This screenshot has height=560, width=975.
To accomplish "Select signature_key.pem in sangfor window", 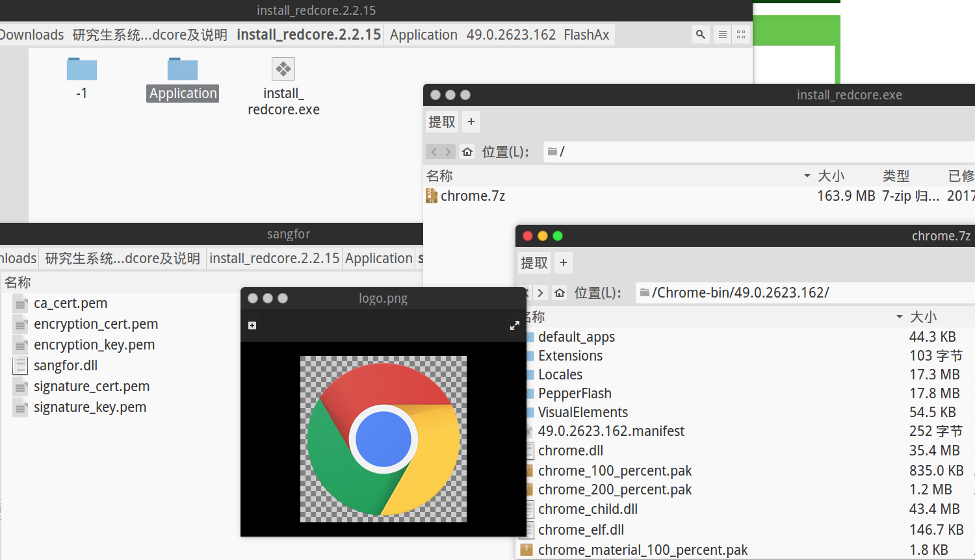I will click(x=90, y=407).
